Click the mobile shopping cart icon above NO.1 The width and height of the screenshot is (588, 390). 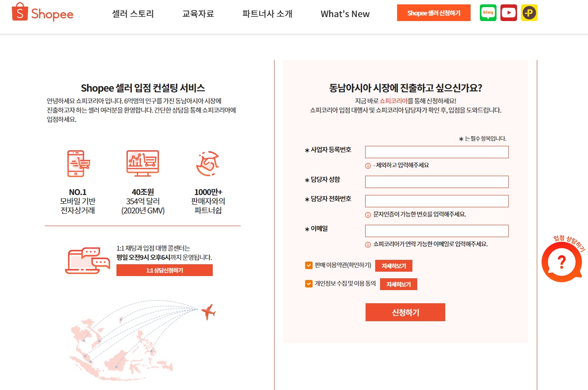(x=78, y=163)
